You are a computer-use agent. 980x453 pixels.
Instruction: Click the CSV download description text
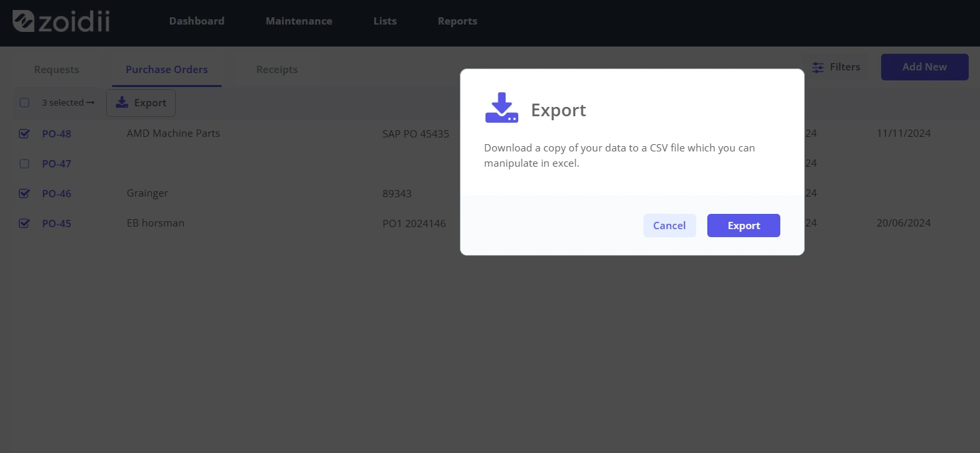tap(619, 155)
